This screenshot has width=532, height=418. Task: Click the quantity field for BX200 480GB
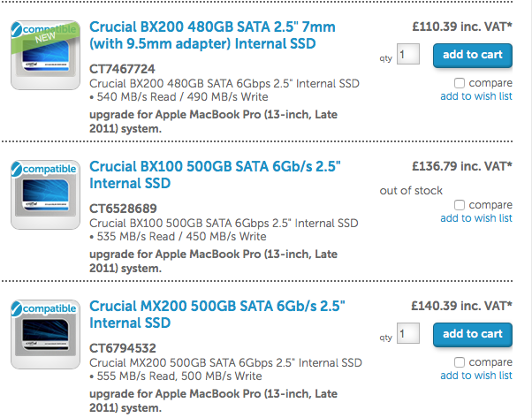click(407, 56)
